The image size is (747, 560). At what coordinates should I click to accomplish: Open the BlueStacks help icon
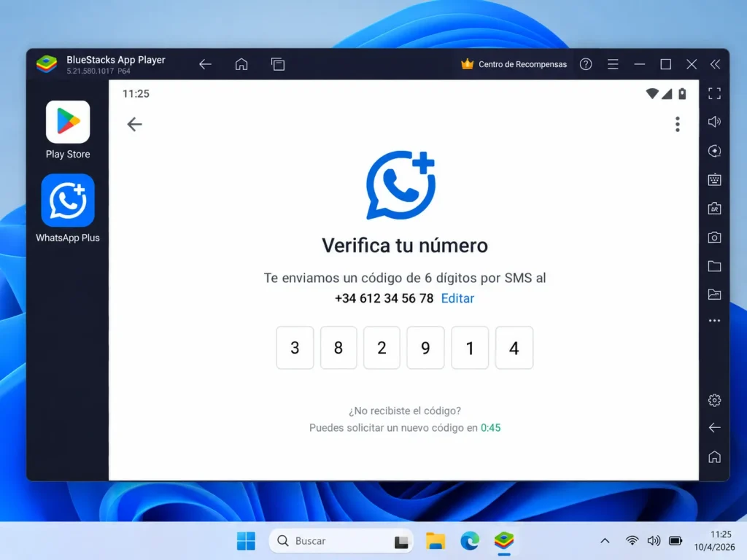[x=586, y=64]
